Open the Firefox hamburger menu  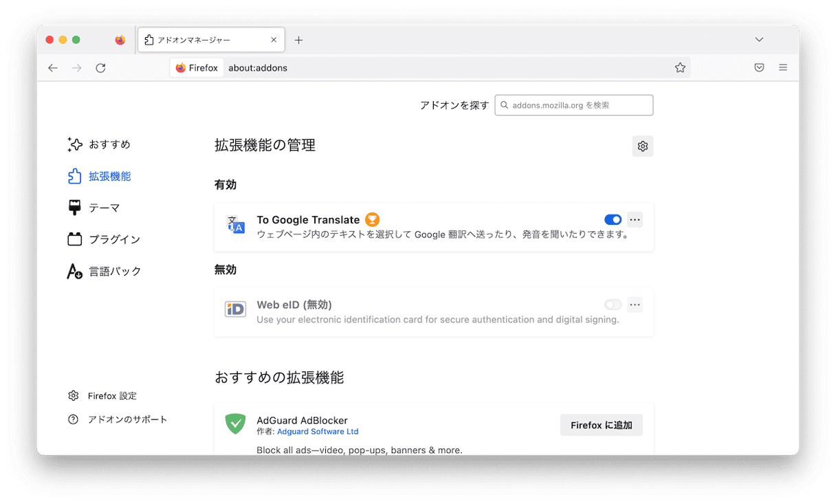783,67
